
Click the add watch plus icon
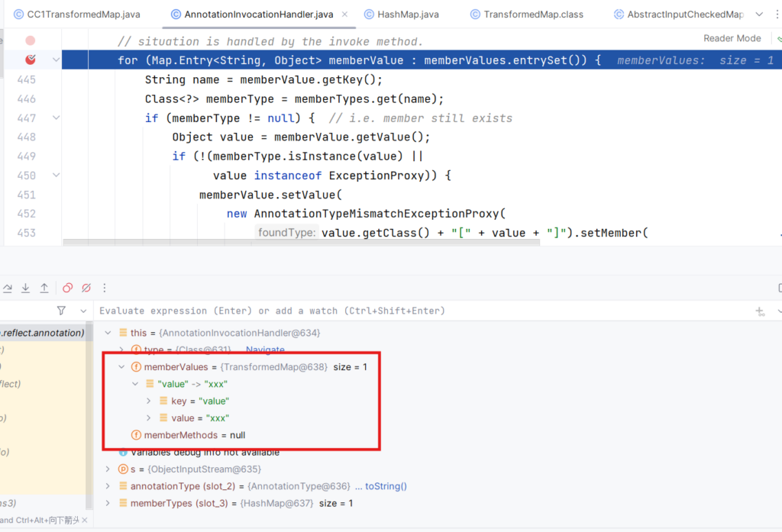click(760, 311)
